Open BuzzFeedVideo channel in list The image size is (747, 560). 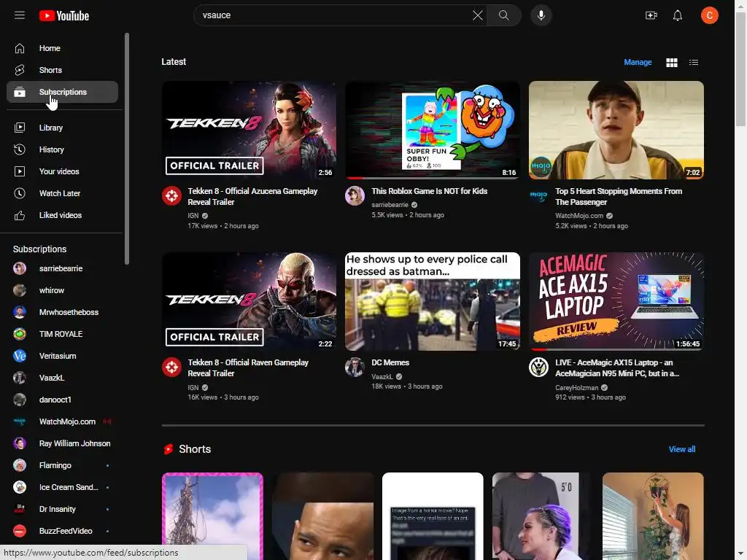click(x=63, y=531)
